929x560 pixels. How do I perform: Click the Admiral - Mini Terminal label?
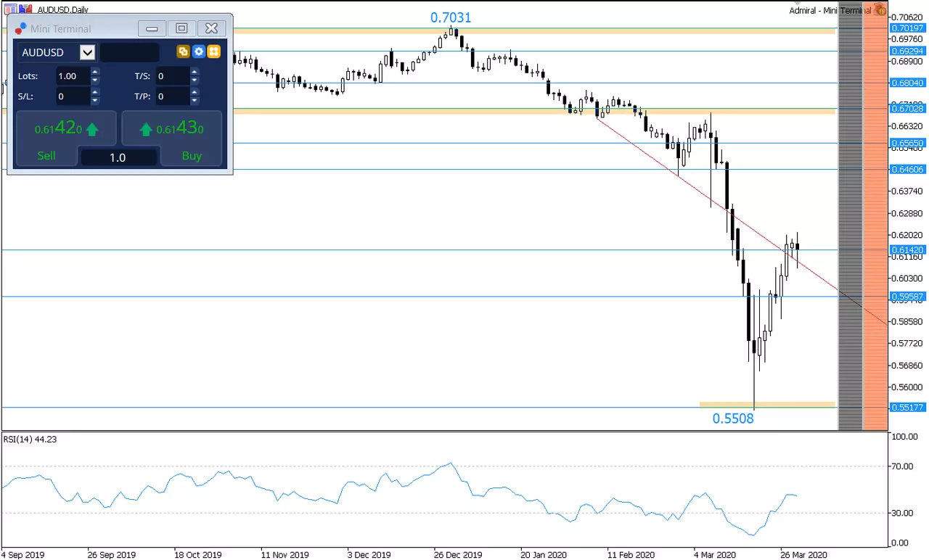tap(830, 10)
